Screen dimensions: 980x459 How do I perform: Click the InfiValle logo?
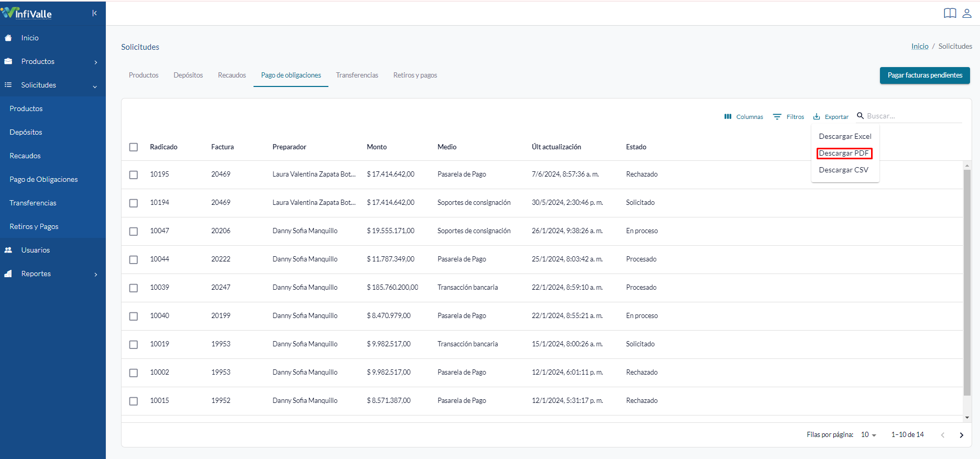[x=26, y=13]
